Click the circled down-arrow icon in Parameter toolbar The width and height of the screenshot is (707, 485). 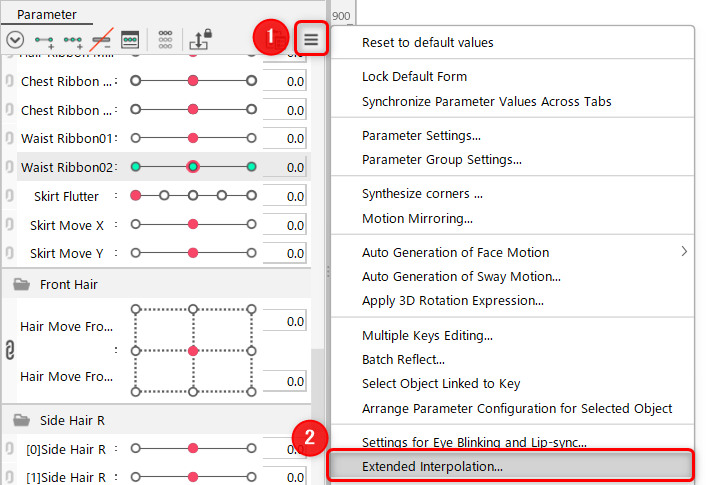click(15, 40)
